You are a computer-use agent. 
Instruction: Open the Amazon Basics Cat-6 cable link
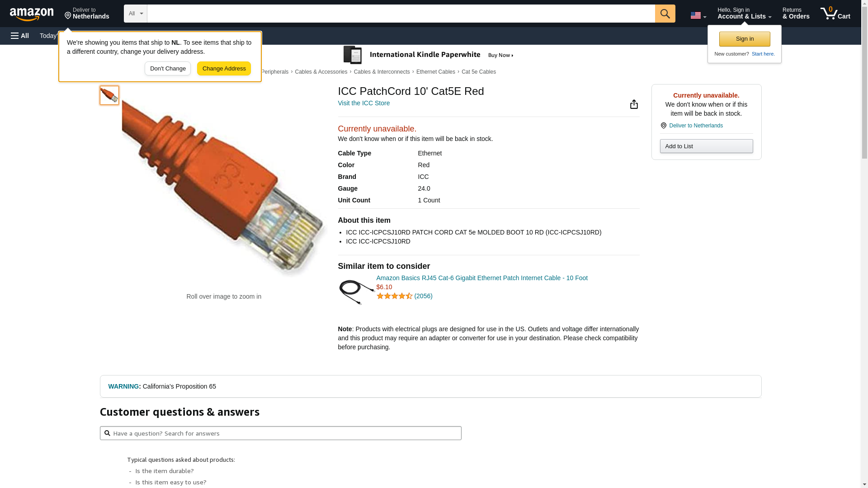pos(481,278)
